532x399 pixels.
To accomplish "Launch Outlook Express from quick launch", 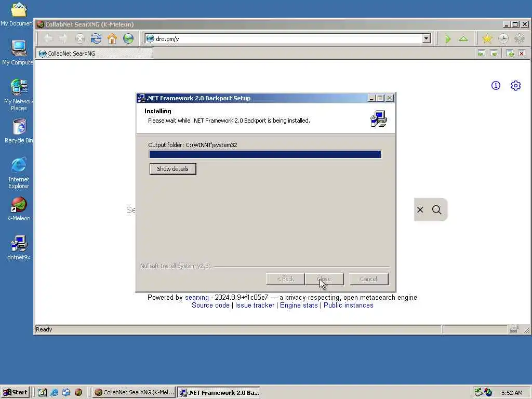I will (66, 392).
